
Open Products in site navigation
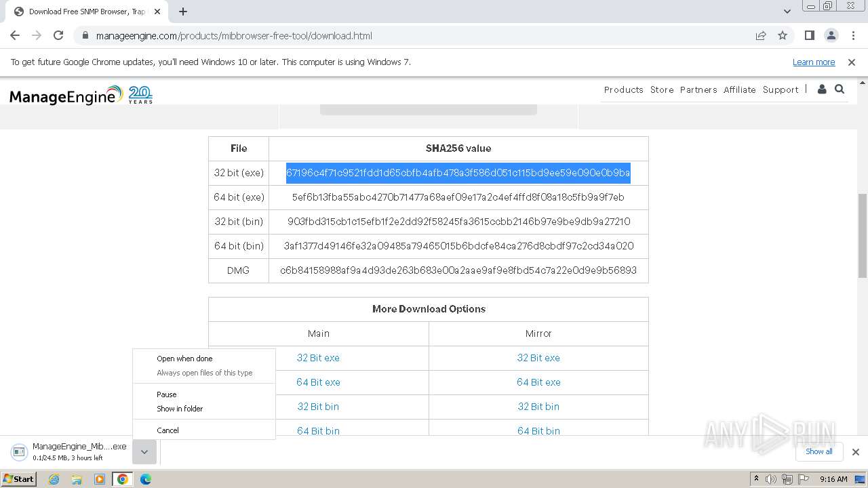[x=624, y=89]
